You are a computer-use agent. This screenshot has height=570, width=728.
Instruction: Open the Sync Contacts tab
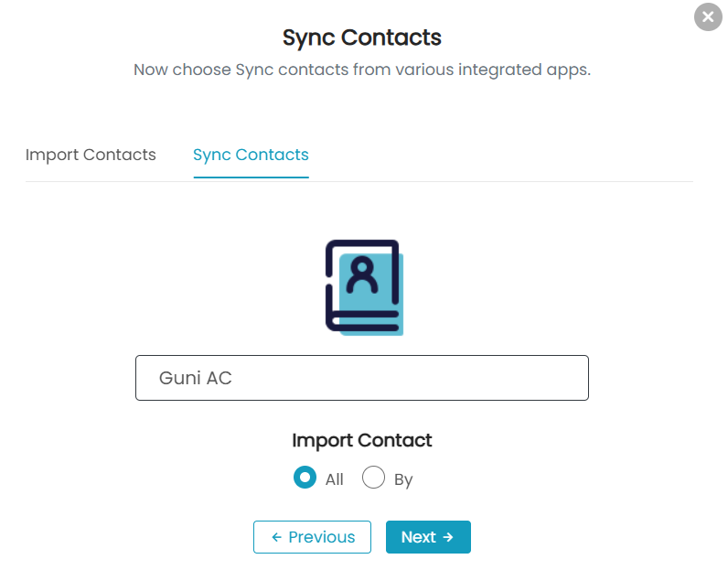tap(251, 155)
